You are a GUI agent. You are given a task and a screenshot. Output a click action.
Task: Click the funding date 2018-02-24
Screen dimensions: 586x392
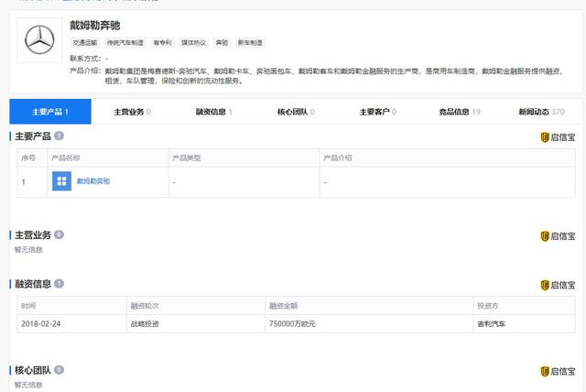coord(41,324)
